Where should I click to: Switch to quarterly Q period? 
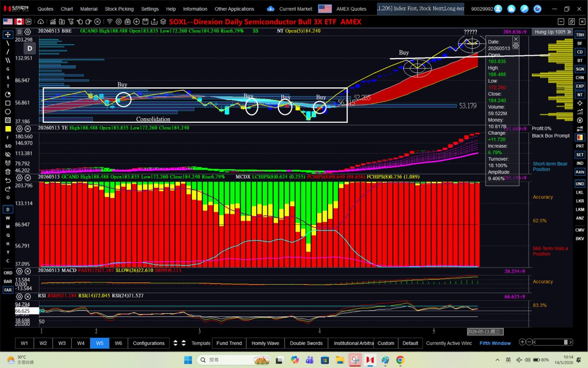coord(8,235)
